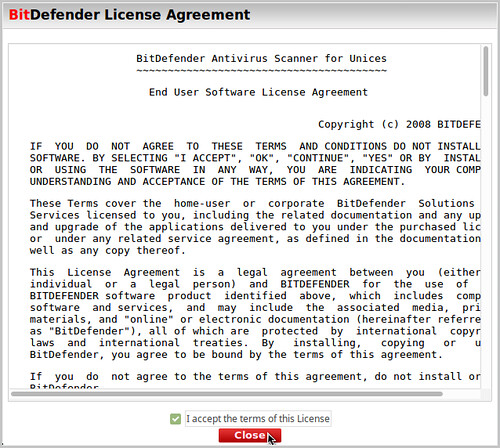Click the line starting 'This License Agreement is'
Viewport: 500px width, 448px height.
pos(255,272)
